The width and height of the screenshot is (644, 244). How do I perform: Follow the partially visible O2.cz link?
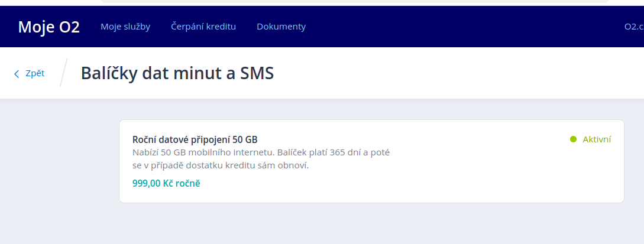click(x=633, y=27)
